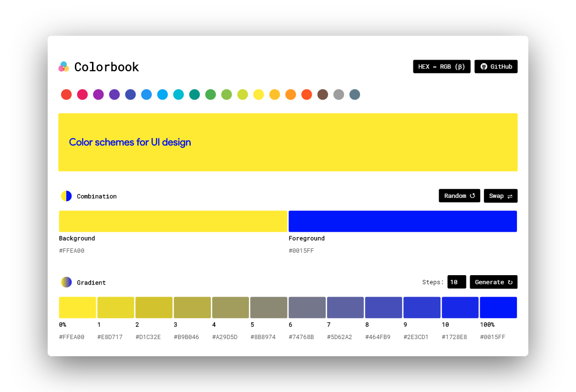Click the Generate gradient button
The height and width of the screenshot is (392, 576).
pyautogui.click(x=494, y=282)
